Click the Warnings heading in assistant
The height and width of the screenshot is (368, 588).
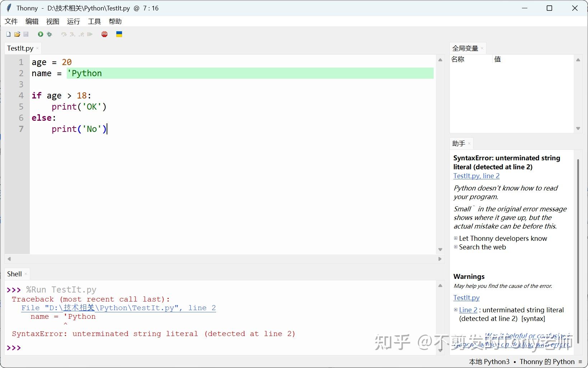coord(469,276)
